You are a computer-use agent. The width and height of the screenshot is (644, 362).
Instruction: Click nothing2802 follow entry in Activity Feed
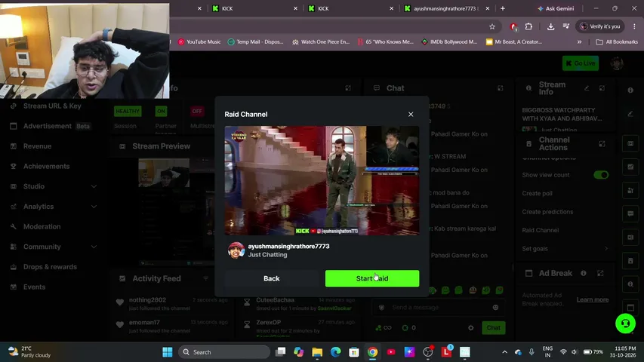pyautogui.click(x=172, y=304)
